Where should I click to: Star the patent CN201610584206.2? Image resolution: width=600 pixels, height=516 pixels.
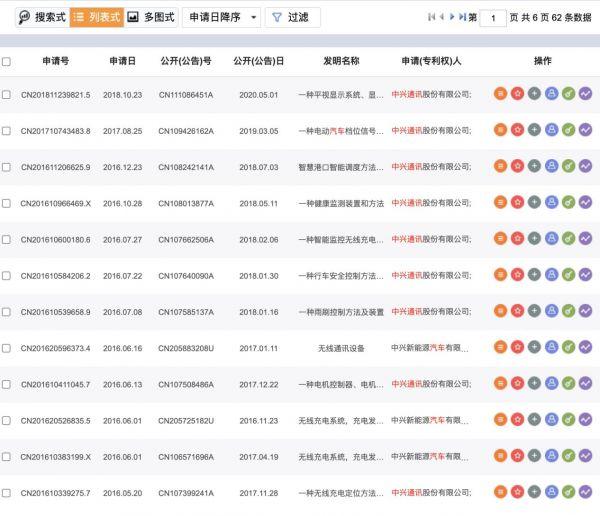point(517,274)
